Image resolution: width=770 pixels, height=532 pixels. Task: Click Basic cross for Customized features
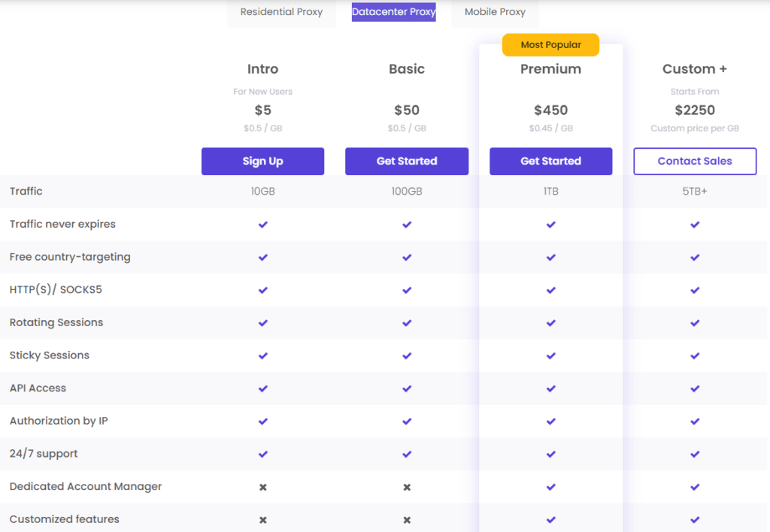407,520
